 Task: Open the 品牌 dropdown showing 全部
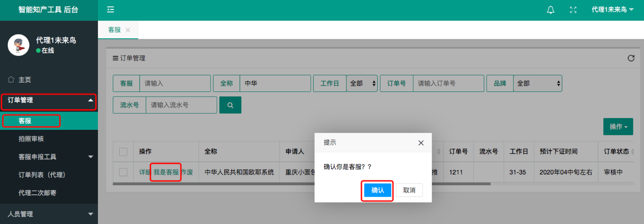tap(537, 83)
